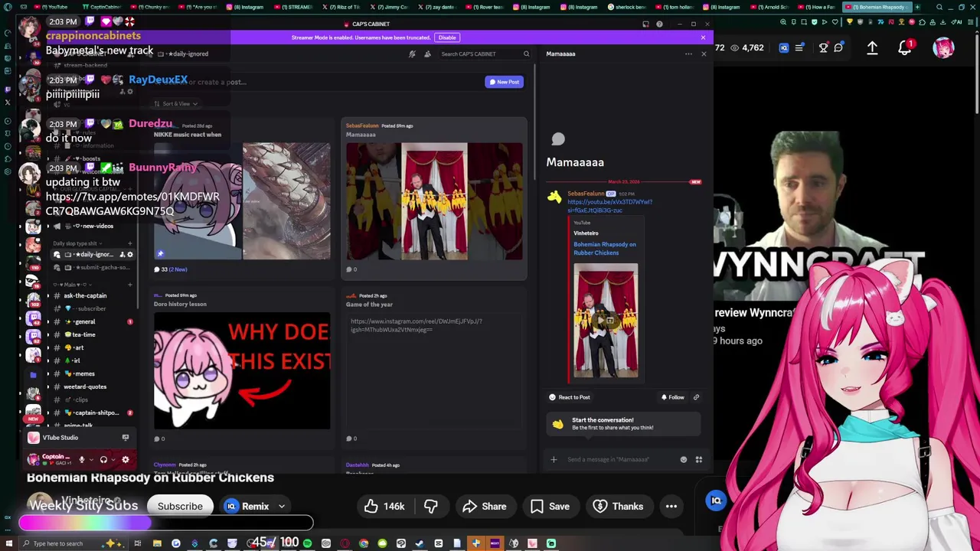Add attachment with plus icon in message box
This screenshot has width=980, height=551.
pos(554,459)
